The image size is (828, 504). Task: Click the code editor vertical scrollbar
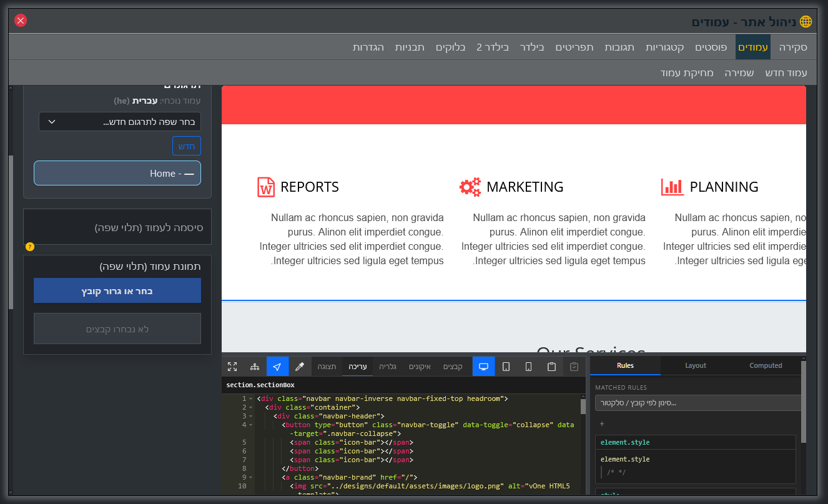pos(583,407)
